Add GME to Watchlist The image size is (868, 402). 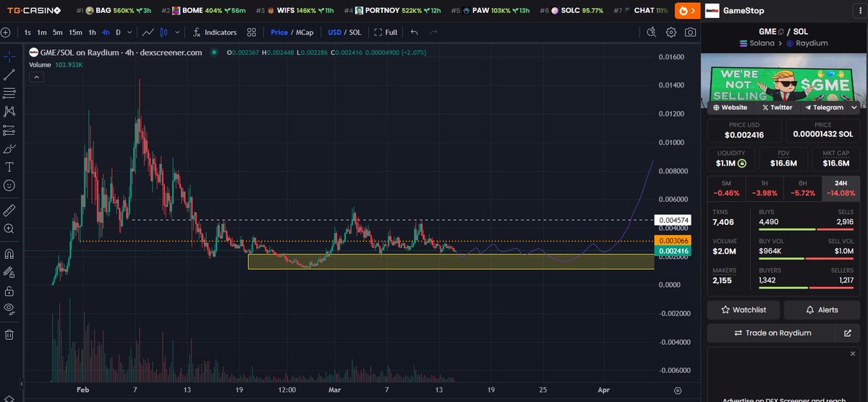tap(744, 309)
